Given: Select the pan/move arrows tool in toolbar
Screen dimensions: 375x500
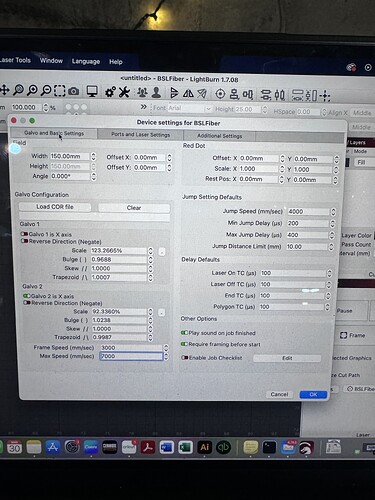Looking at the screenshot, I should [x=4, y=90].
